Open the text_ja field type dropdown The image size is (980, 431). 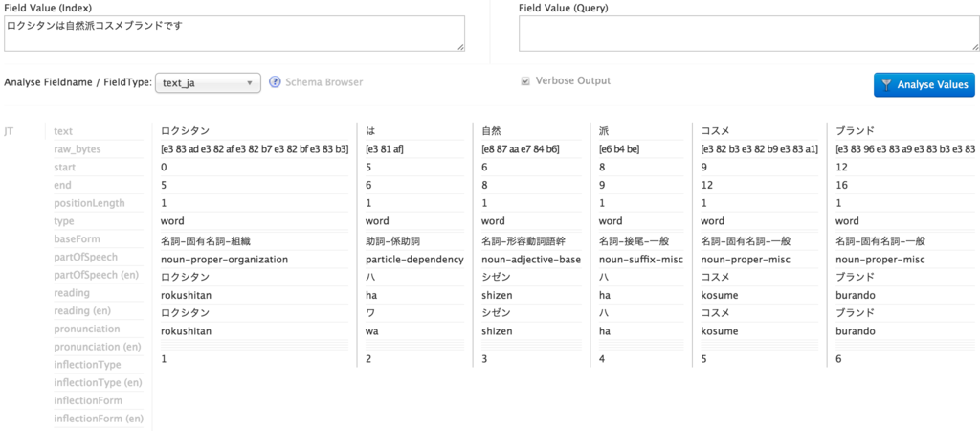pos(208,83)
